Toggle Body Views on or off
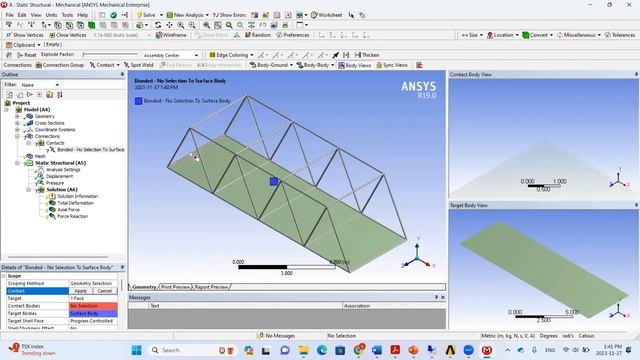Image resolution: width=640 pixels, height=360 pixels. (354, 65)
